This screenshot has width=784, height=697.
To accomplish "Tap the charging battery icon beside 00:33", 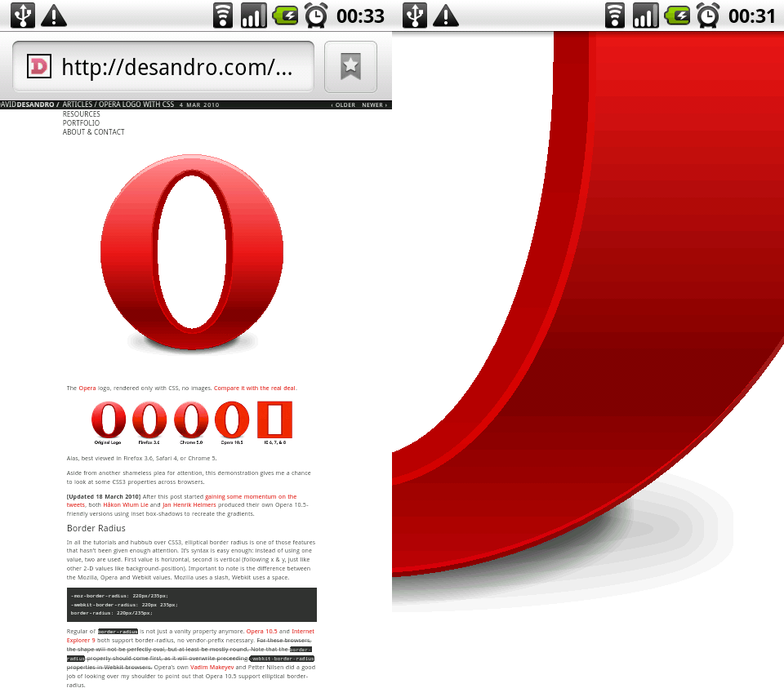I will pos(285,15).
